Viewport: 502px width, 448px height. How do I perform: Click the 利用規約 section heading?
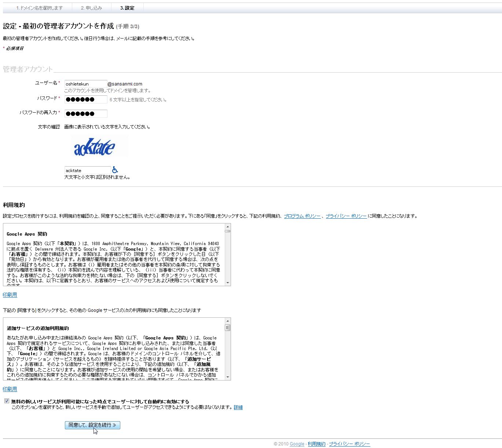click(14, 205)
